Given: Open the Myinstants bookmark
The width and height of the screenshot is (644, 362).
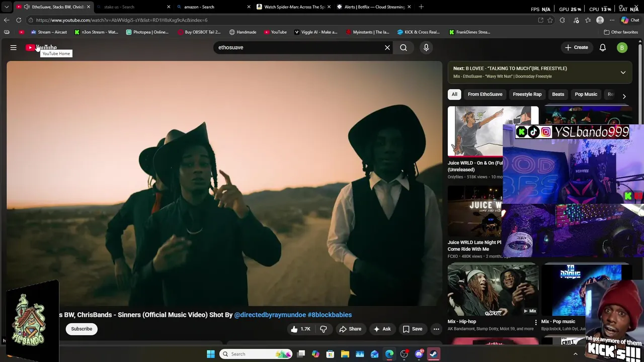Looking at the screenshot, I should click(x=368, y=32).
